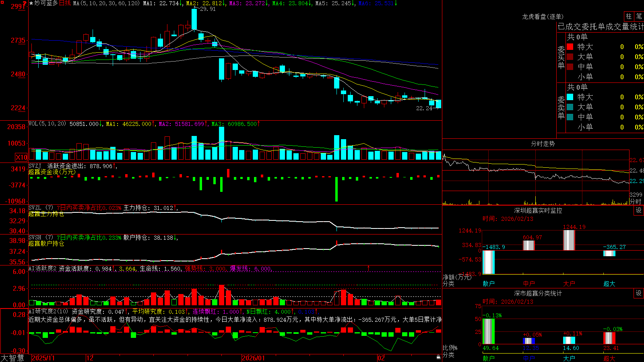The image size is (644, 362).
Task: Click 中户 label under 深市超赢分类统计 chart
Action: pos(529,358)
